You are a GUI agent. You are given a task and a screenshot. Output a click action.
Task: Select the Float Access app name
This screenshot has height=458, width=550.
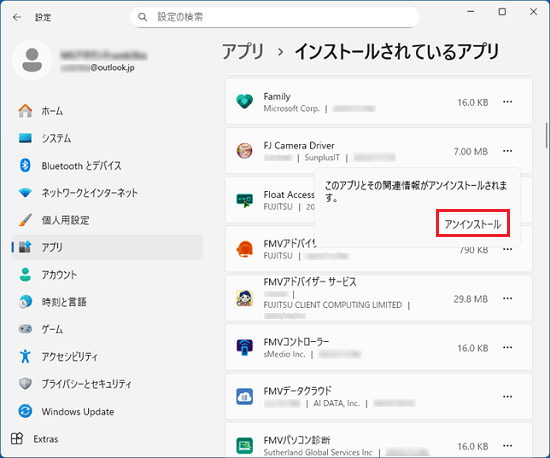point(289,195)
